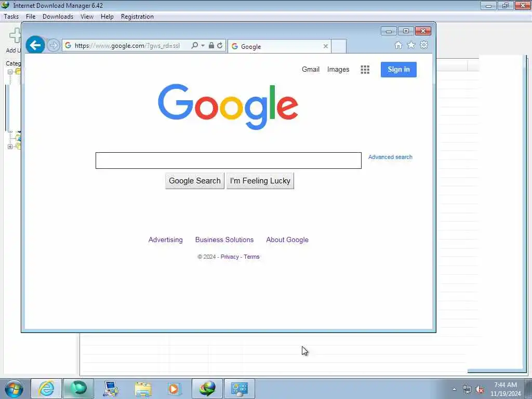
Task: Collapse the top category tree node in IDM
Action: (10, 72)
